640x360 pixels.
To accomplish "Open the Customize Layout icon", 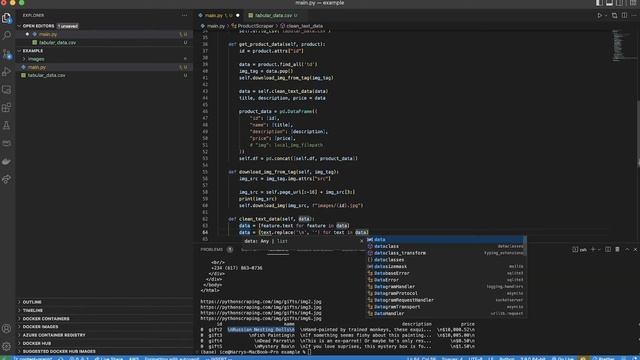I will [x=632, y=3].
